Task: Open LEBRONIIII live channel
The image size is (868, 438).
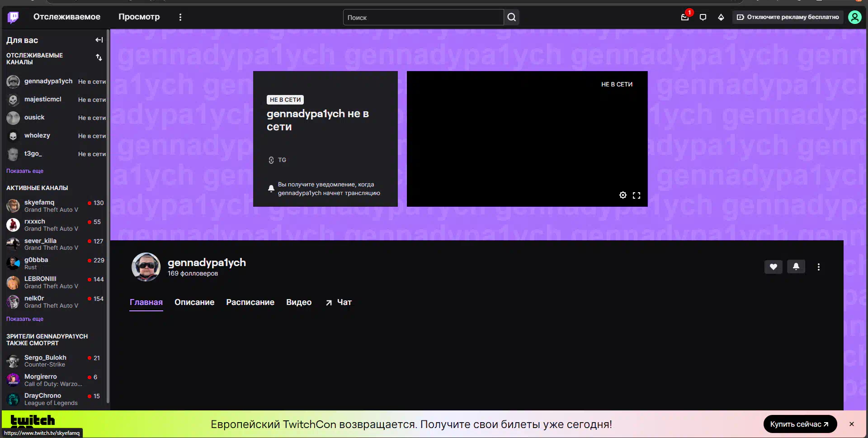Action: 56,282
